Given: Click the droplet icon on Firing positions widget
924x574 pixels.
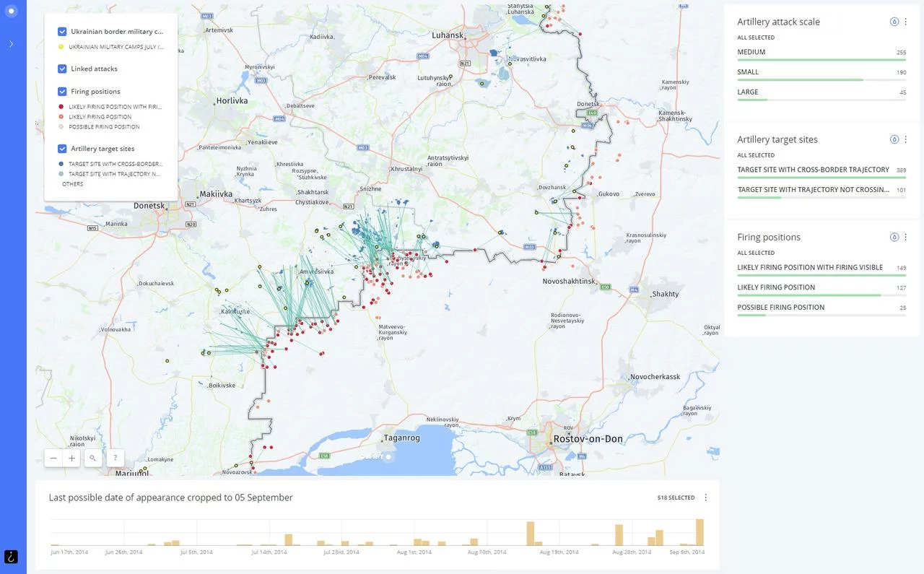Looking at the screenshot, I should (x=894, y=237).
